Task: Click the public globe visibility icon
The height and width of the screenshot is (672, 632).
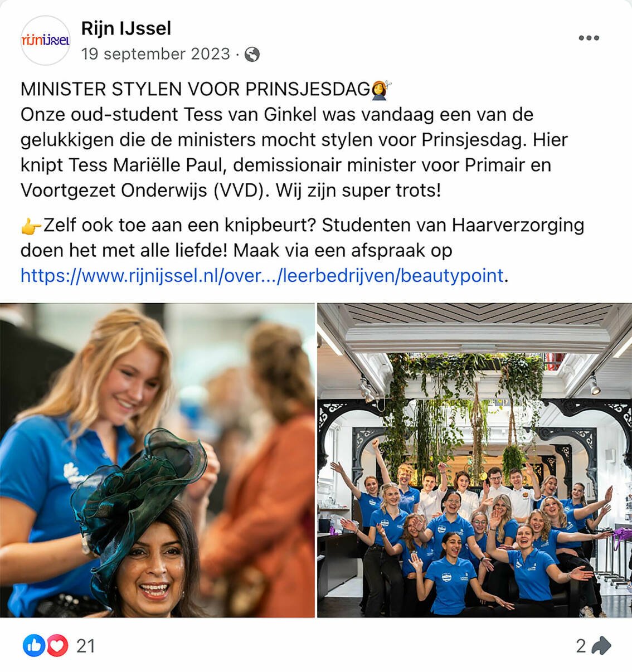Action: (x=252, y=54)
